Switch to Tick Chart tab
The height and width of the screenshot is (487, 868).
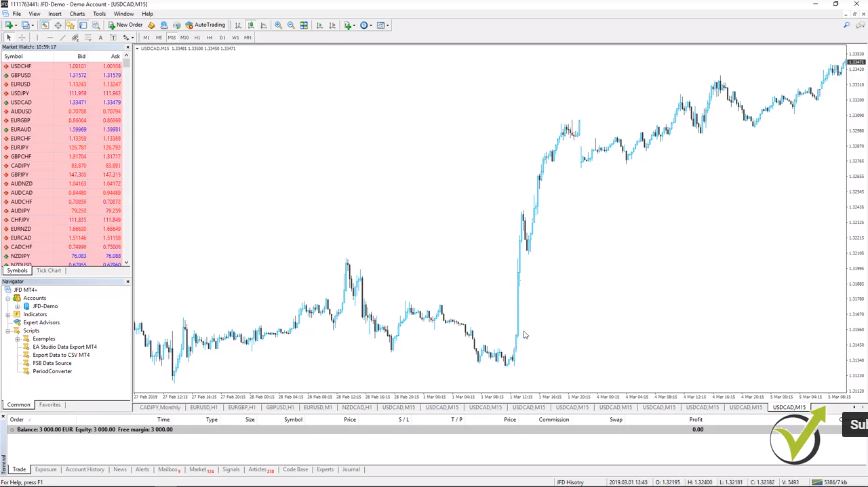(49, 271)
